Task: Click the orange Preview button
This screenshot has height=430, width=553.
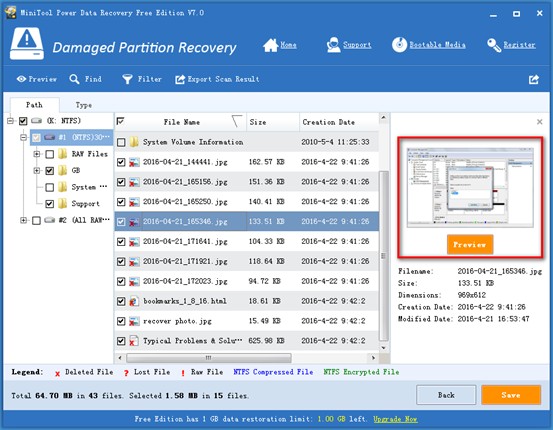Action: tap(470, 244)
